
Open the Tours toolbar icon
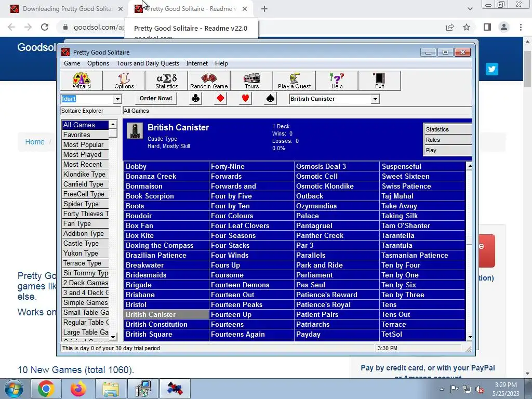click(x=252, y=81)
